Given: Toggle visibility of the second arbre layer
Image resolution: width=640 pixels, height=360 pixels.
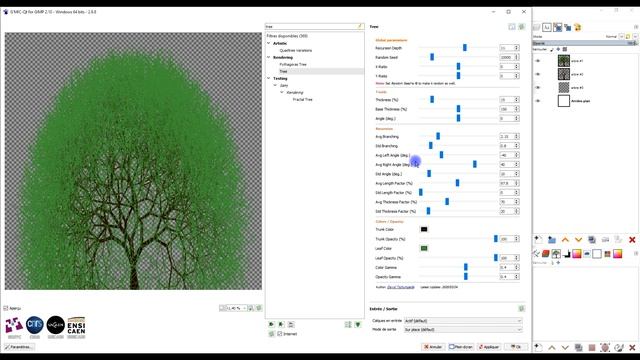Looking at the screenshot, I should click(538, 74).
